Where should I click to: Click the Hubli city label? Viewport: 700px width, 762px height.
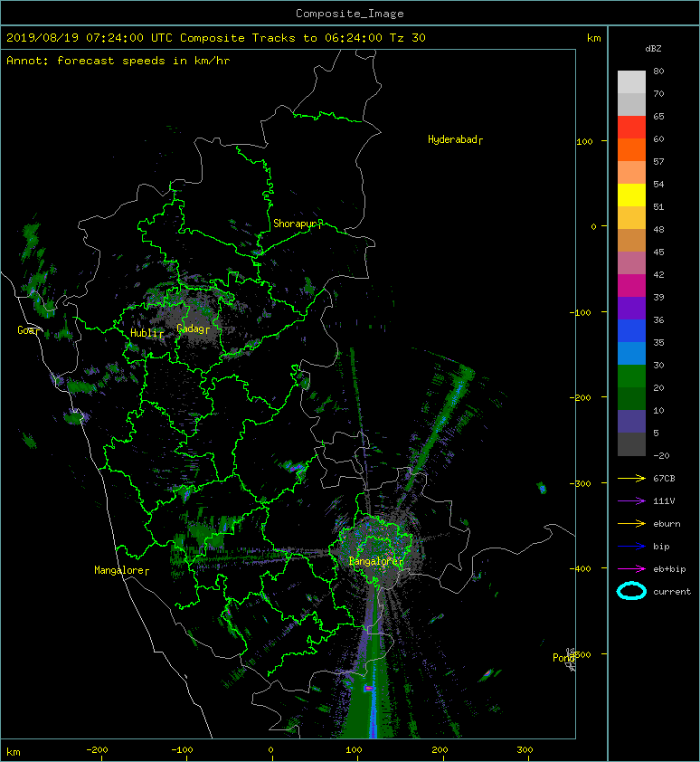(144, 333)
